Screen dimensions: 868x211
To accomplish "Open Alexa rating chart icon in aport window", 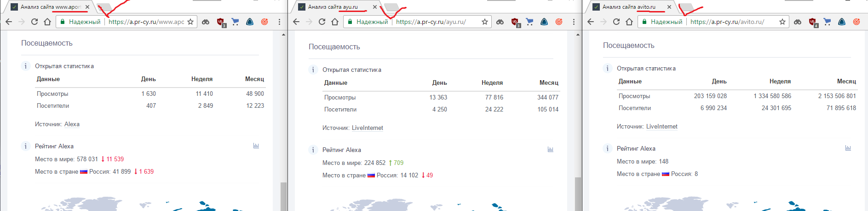I will point(256,146).
